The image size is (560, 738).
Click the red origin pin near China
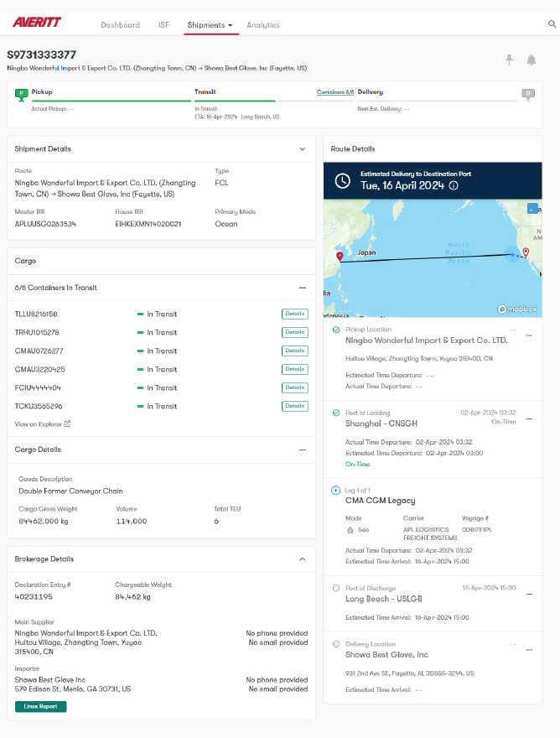click(x=340, y=257)
